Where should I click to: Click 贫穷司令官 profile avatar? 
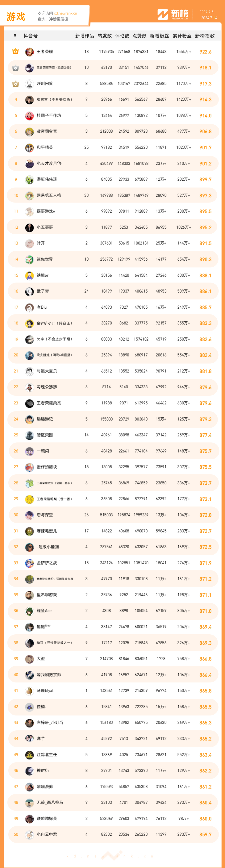point(29,131)
